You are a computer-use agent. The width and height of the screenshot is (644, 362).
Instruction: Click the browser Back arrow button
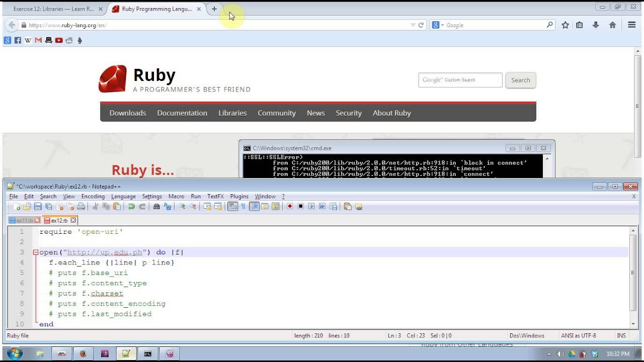(12, 25)
